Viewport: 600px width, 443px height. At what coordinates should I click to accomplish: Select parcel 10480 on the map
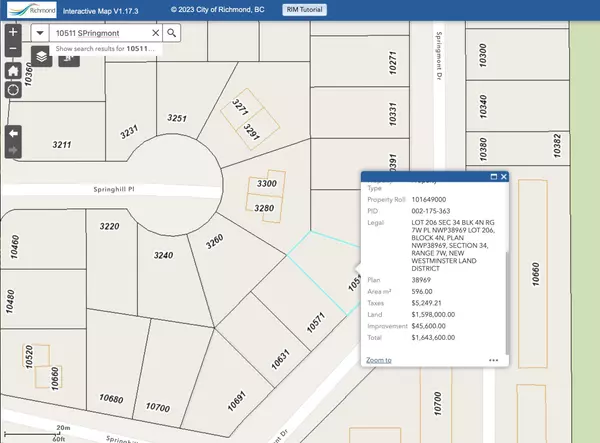click(10, 301)
